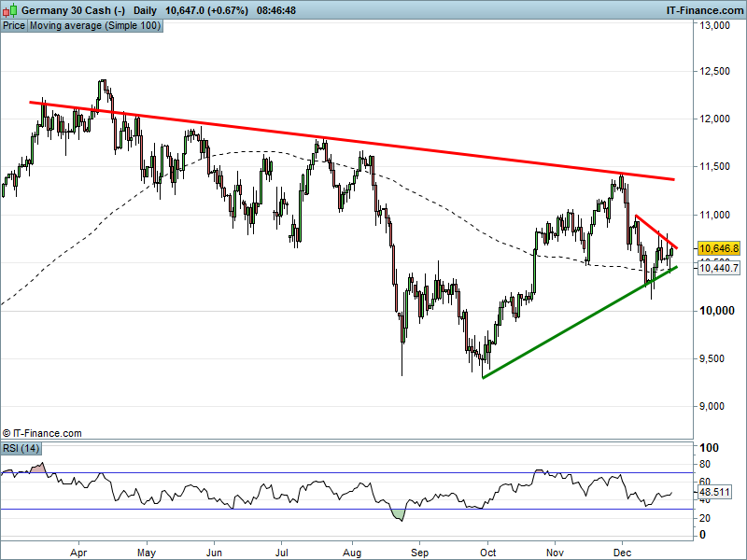747x560 pixels.
Task: Click the yellow 10,646.8 current price tag
Action: point(718,248)
